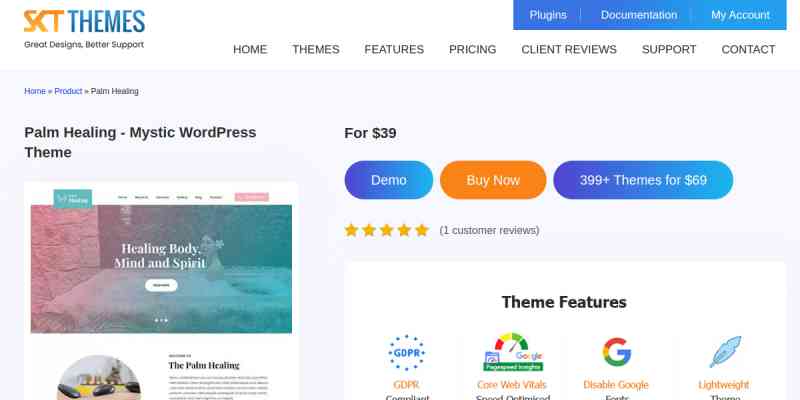800x400 pixels.
Task: Open the FEATURES menu item
Action: [394, 49]
